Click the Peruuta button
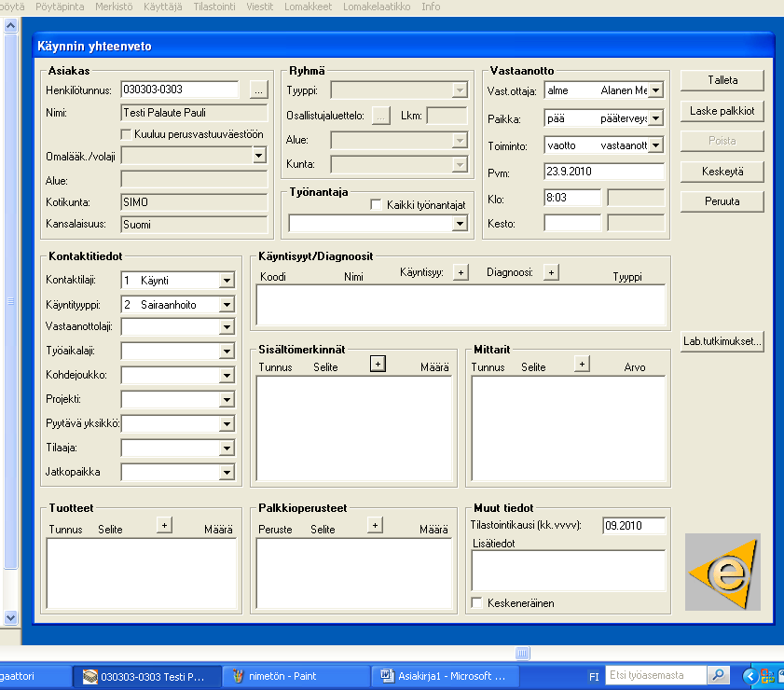Screen dimensions: 784x690 [722, 201]
